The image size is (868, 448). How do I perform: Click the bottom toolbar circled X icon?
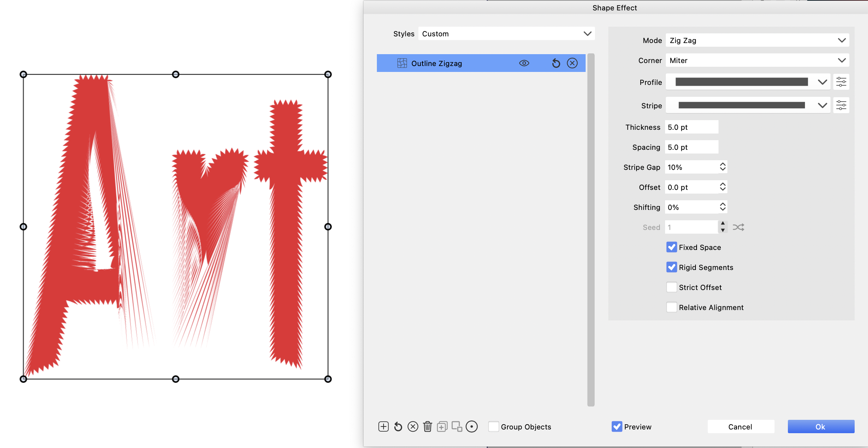coord(412,426)
